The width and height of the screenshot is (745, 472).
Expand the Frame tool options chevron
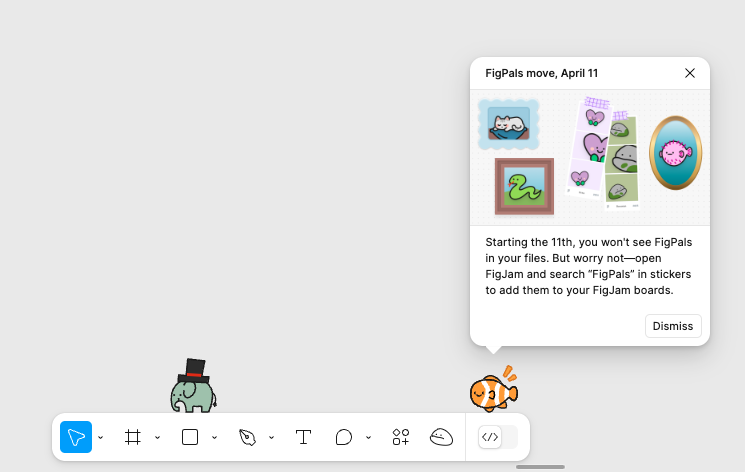[x=157, y=437]
